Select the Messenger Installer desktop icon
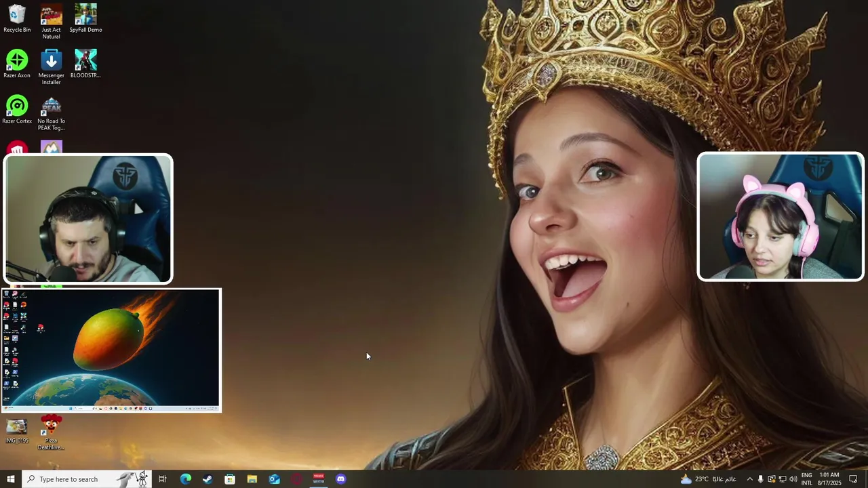Screen dimensions: 868x488 coord(51,67)
